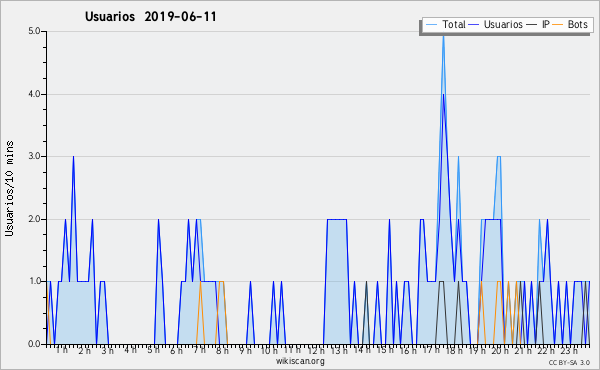Click the 'wikiscan.org' caption
The height and width of the screenshot is (370, 600).
(x=300, y=361)
